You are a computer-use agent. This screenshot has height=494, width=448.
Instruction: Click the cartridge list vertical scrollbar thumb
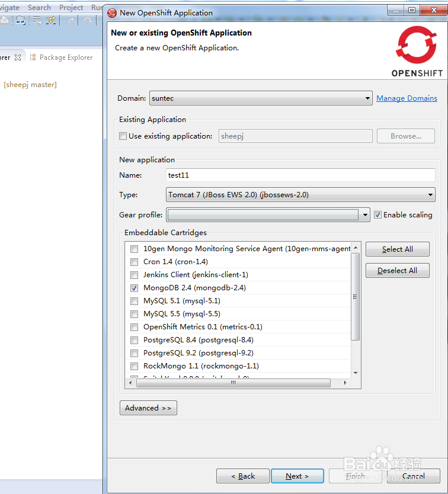[356, 297]
